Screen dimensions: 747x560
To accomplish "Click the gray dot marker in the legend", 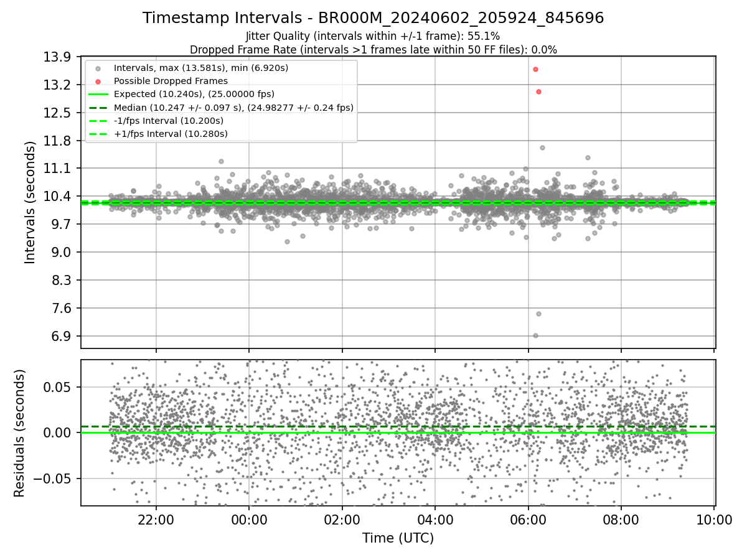I will pyautogui.click(x=98, y=68).
